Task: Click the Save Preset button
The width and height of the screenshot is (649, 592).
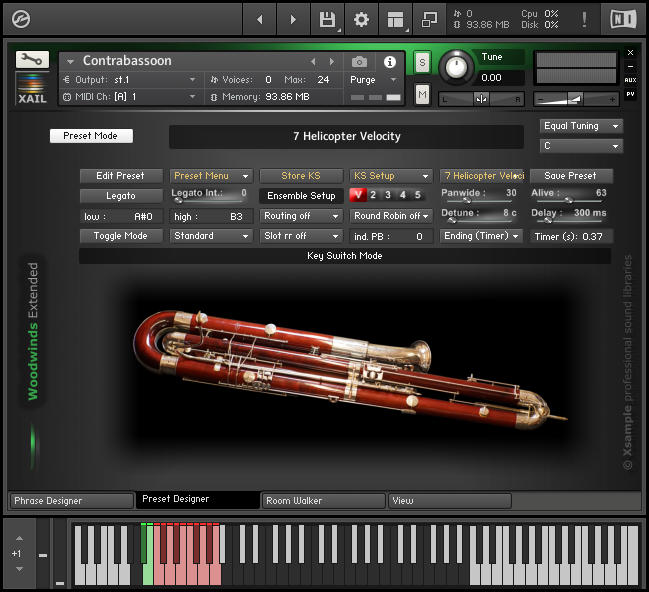Action: 571,176
